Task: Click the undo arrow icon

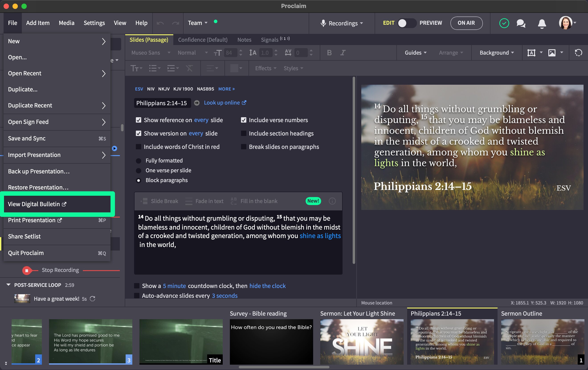Action: click(160, 23)
